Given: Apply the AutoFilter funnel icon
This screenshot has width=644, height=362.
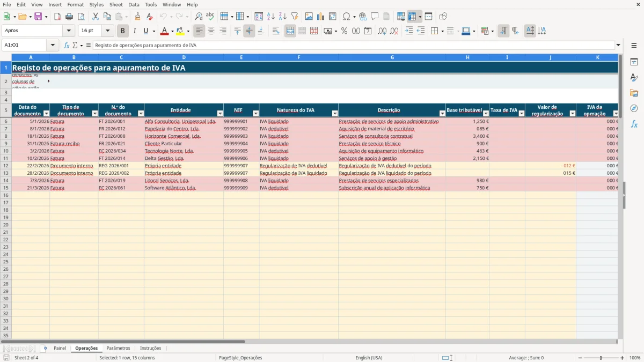Looking at the screenshot, I should (x=294, y=17).
